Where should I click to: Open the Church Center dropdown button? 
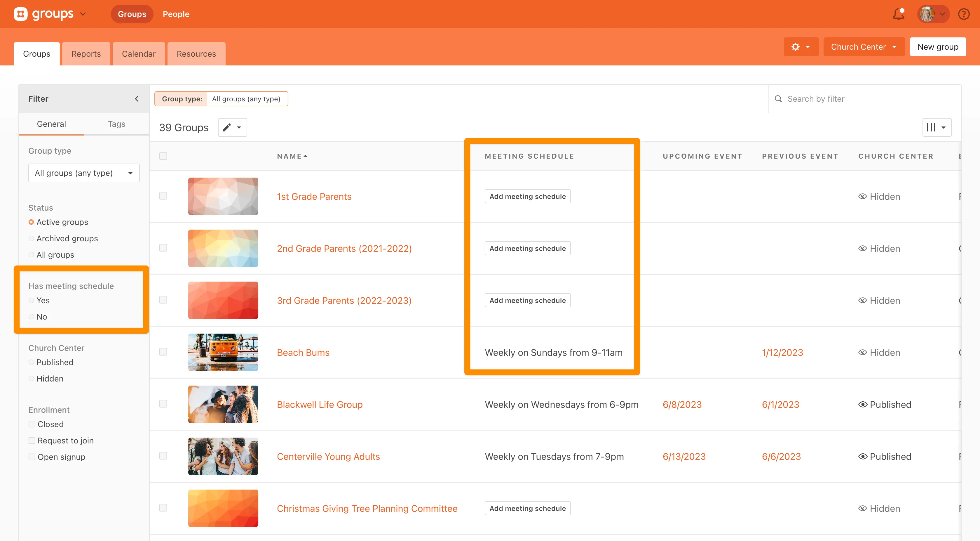[x=864, y=47]
